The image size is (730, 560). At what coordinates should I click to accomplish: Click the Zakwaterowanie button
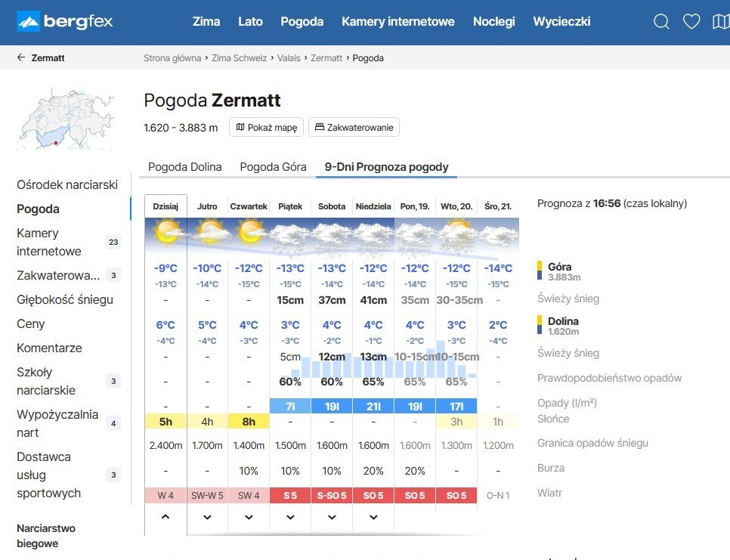click(x=354, y=127)
